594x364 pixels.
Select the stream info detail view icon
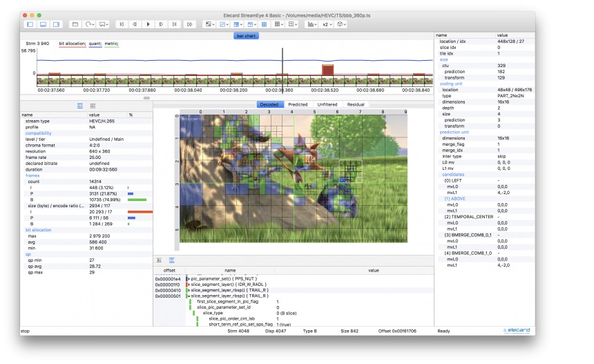coord(93,106)
